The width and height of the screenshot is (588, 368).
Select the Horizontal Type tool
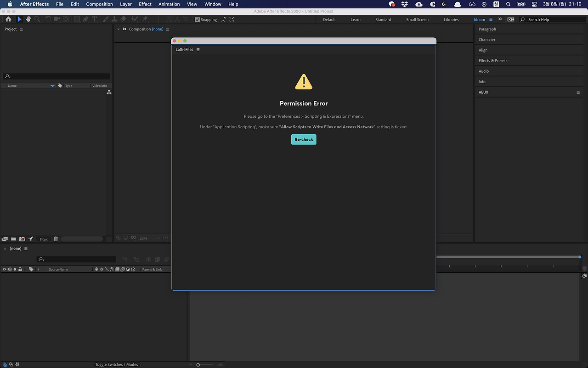95,19
